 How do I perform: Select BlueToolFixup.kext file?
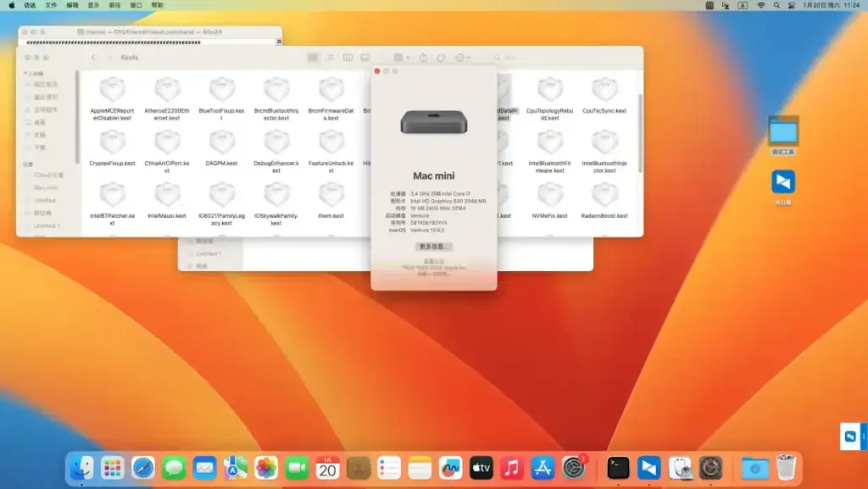point(221,99)
